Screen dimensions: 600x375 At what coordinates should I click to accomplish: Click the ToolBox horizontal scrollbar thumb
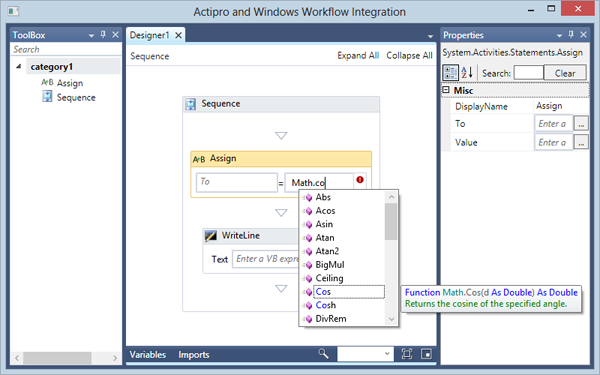pos(57,358)
